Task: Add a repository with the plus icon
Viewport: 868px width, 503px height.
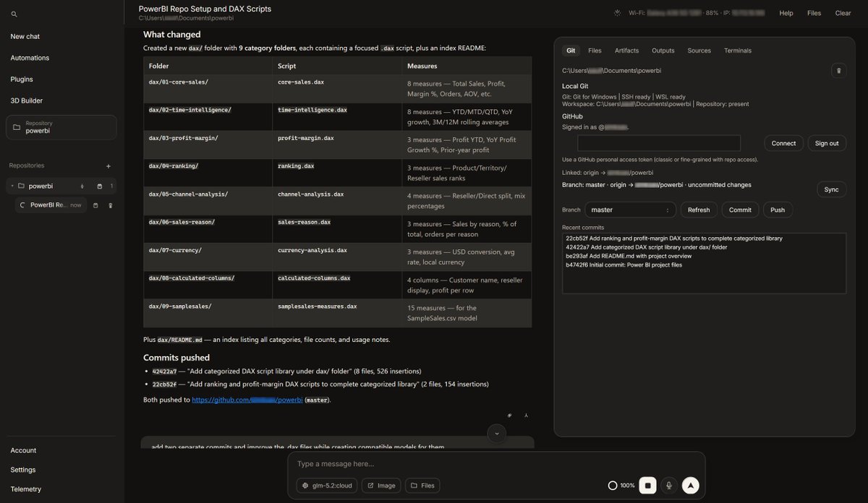Action: click(x=109, y=166)
